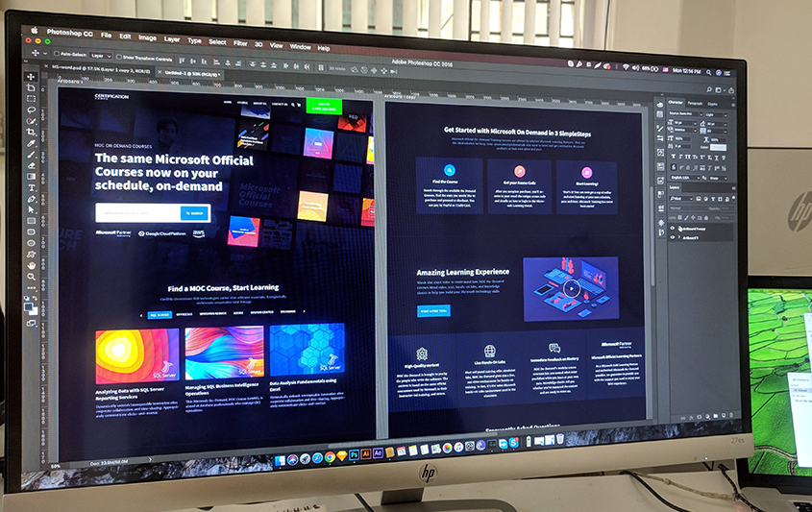This screenshot has width=812, height=512.
Task: Select the Move tool in the toolbar
Action: 31,77
